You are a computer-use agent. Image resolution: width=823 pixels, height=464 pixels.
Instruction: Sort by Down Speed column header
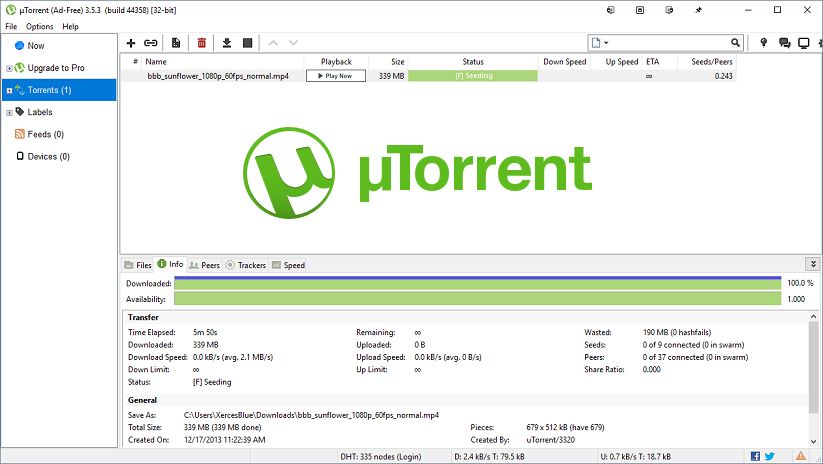coord(565,61)
